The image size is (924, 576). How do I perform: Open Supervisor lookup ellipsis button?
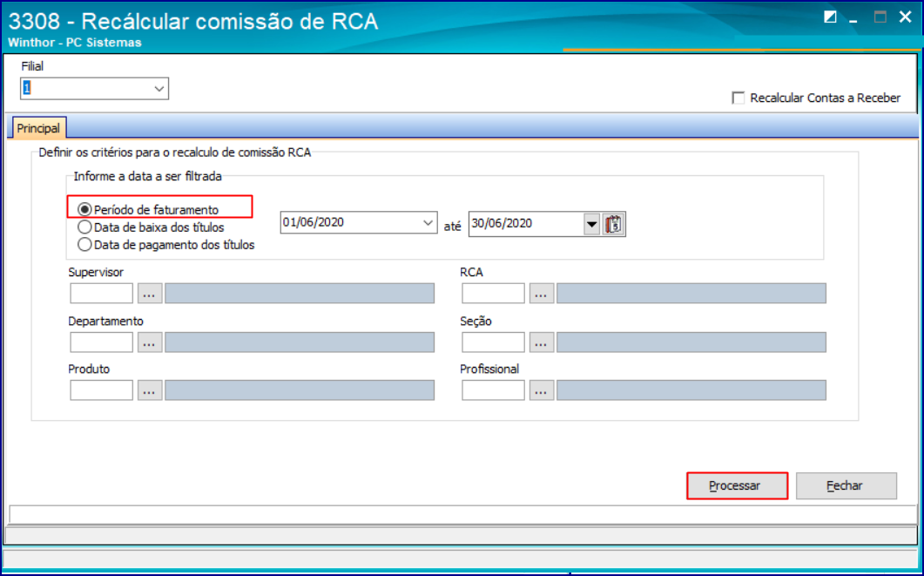[150, 293]
